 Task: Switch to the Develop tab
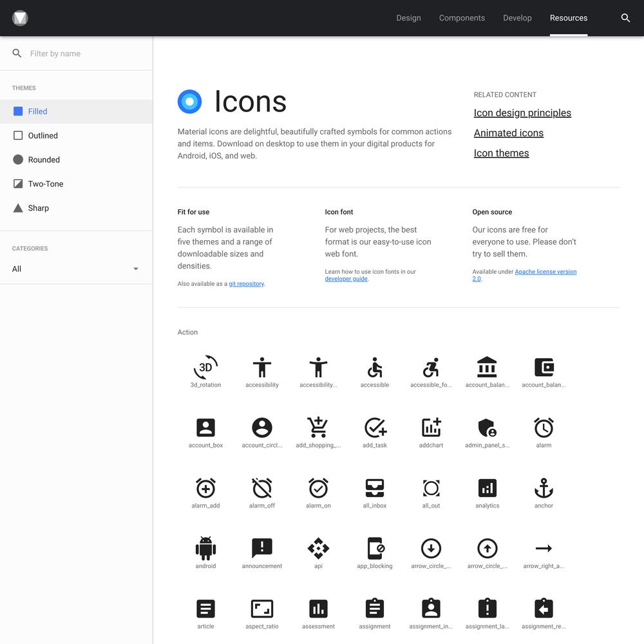[x=517, y=18]
